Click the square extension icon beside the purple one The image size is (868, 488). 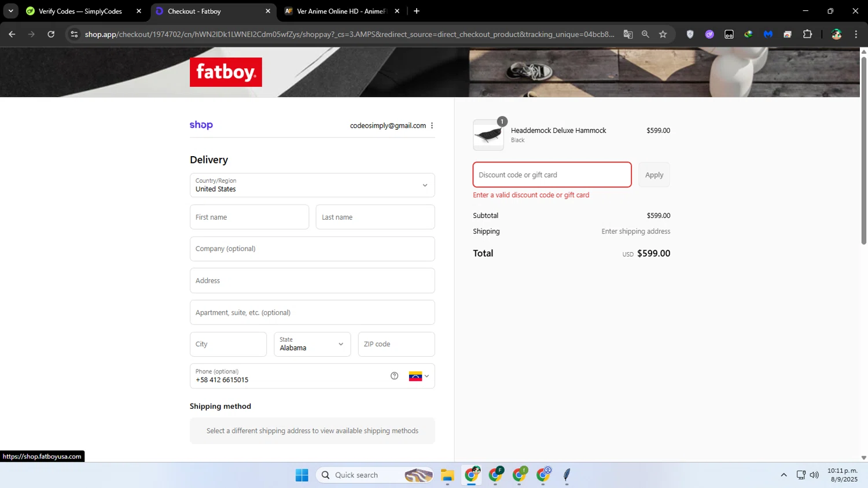point(729,34)
